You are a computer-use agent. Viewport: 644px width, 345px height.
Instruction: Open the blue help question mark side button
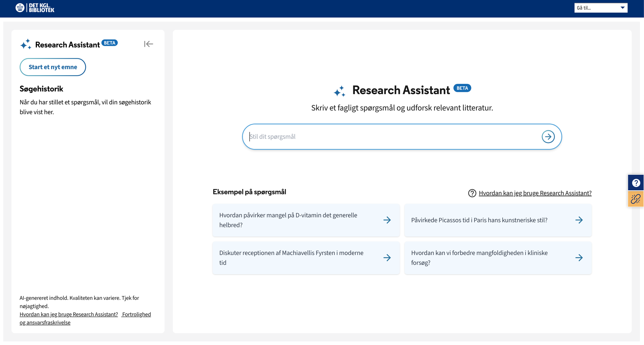636,183
